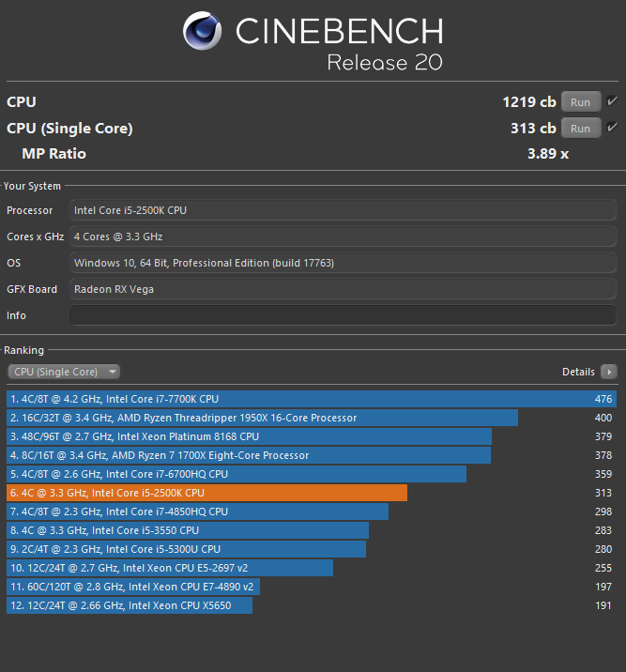Click the GFX Board field Radeon RX Vega
626x672 pixels.
click(343, 289)
